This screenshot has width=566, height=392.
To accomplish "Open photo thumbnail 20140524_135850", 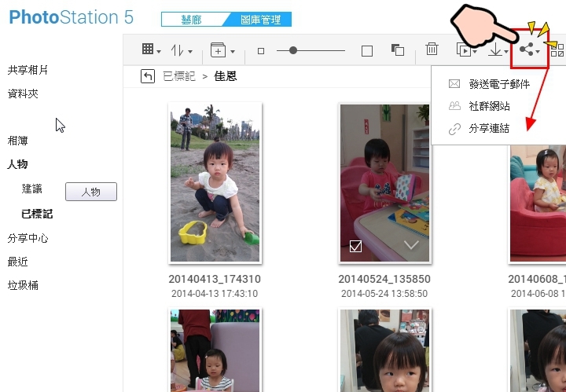I will (x=384, y=183).
